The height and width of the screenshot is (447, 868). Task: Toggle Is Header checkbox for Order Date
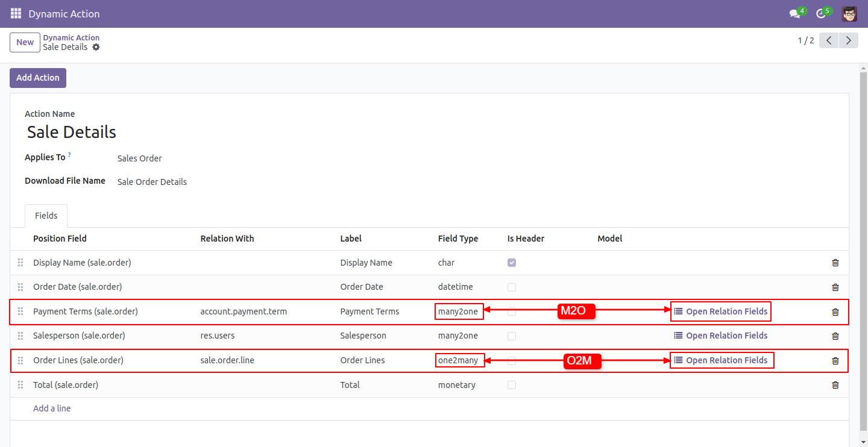512,287
